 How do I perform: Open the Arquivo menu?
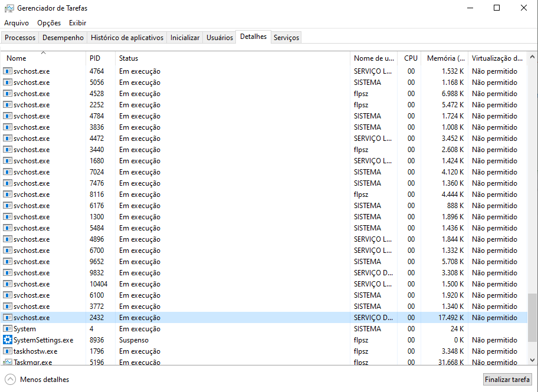[x=17, y=22]
